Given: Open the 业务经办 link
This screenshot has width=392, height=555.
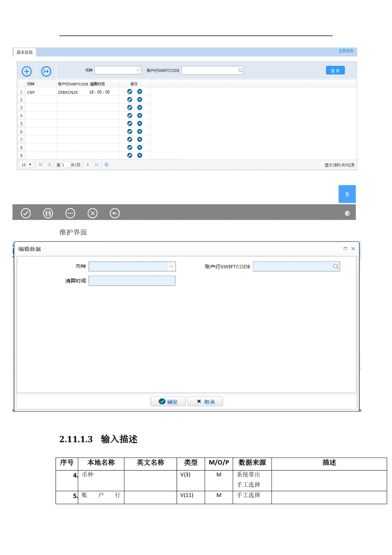Looking at the screenshot, I should click(346, 51).
